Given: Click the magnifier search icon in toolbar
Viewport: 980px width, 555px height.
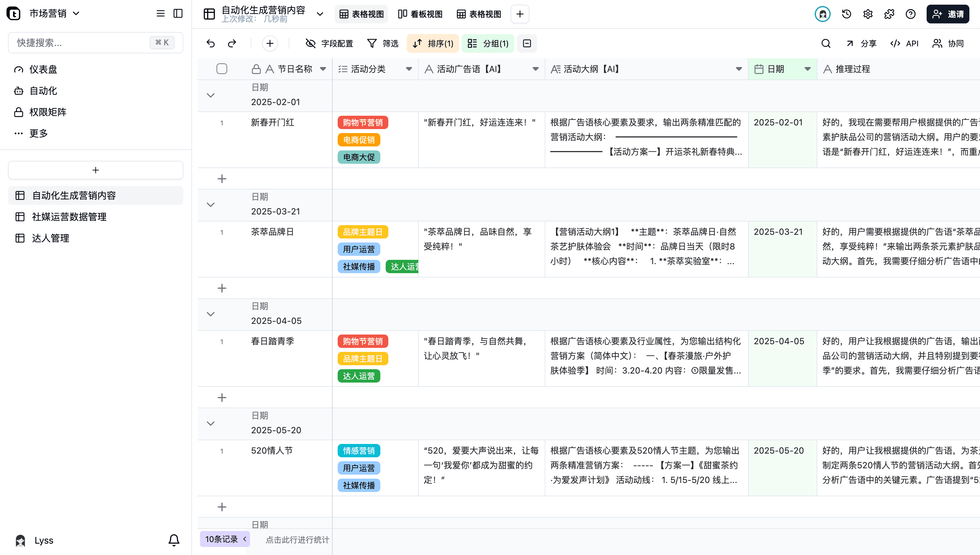Looking at the screenshot, I should pyautogui.click(x=825, y=43).
